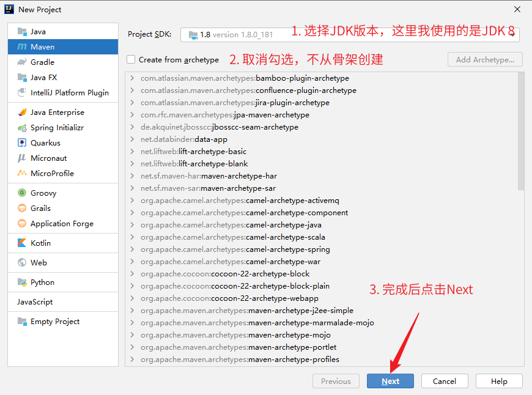Click the Next button
Viewport: 532px width, 395px height.
coord(390,381)
